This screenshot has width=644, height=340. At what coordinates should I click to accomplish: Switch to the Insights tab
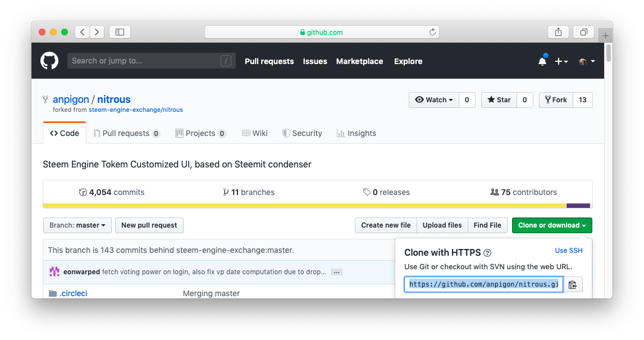(x=356, y=133)
